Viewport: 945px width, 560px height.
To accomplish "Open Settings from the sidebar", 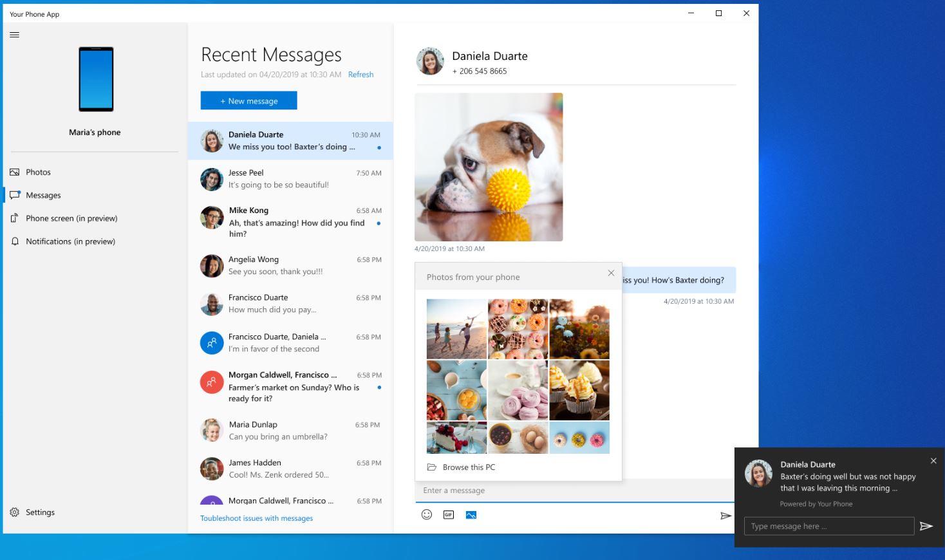I will (40, 512).
